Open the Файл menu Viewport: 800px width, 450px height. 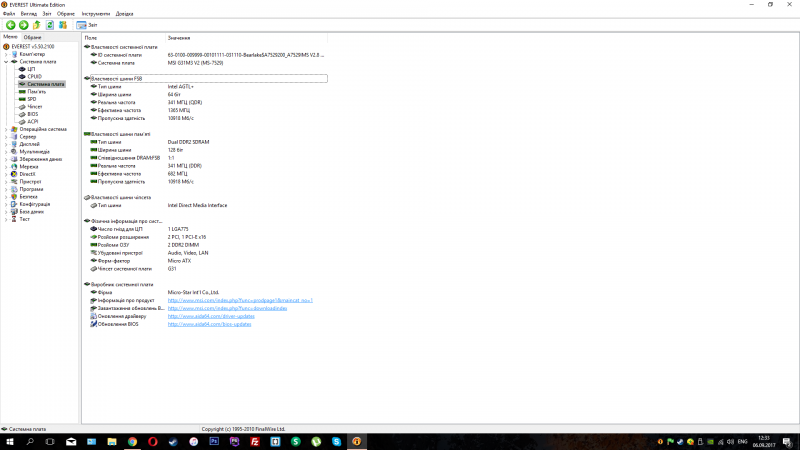tap(9, 14)
